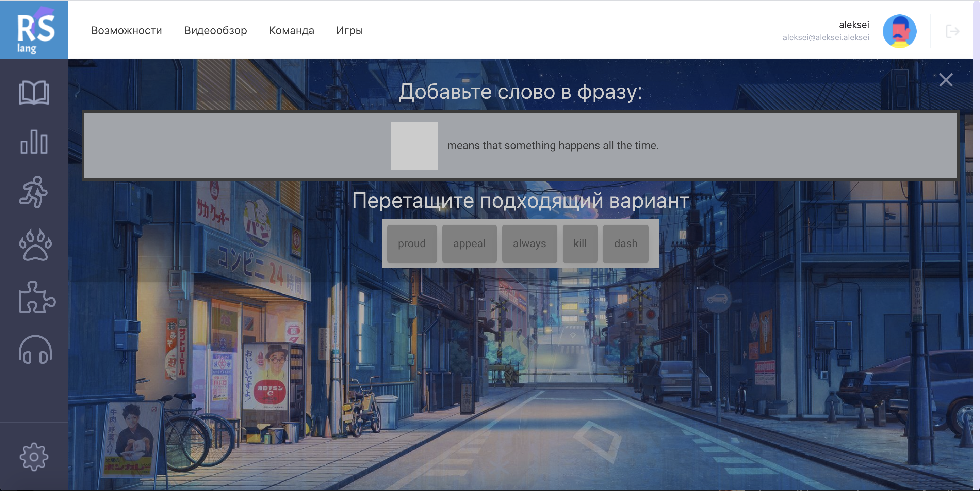This screenshot has height=491, width=980.
Task: Select the word option "always"
Action: tap(529, 243)
